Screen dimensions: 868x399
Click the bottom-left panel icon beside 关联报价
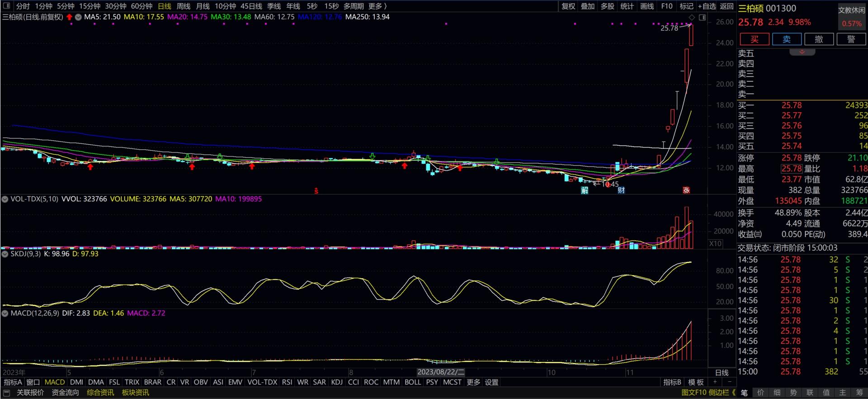pyautogui.click(x=7, y=393)
